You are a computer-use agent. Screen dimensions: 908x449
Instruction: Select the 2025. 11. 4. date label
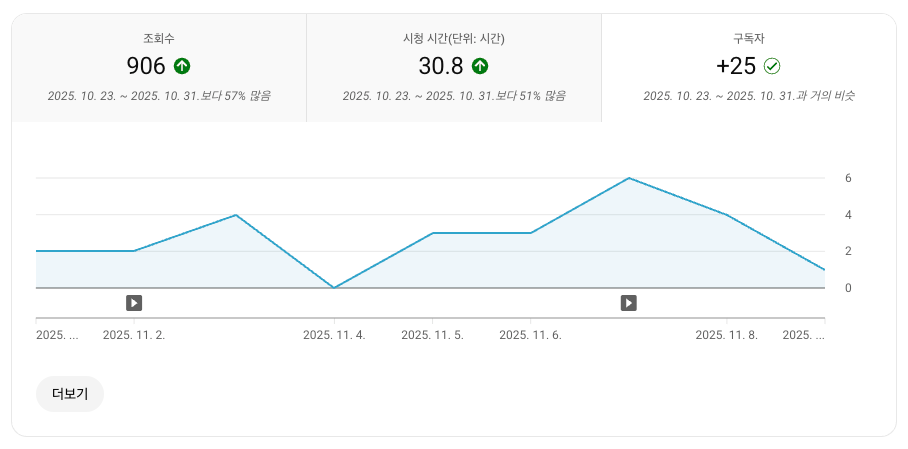(334, 335)
